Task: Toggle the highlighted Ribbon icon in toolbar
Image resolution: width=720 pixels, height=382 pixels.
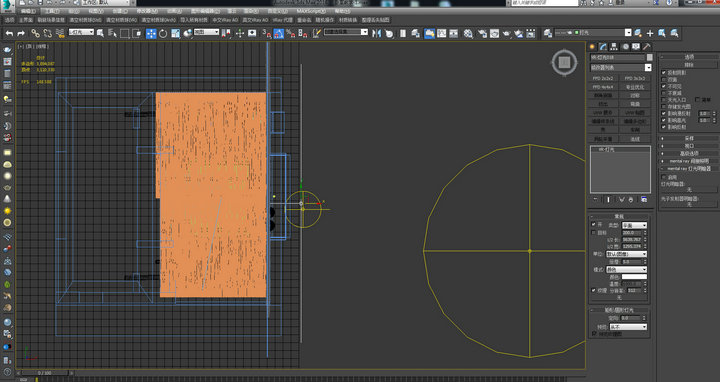Action: 429,33
